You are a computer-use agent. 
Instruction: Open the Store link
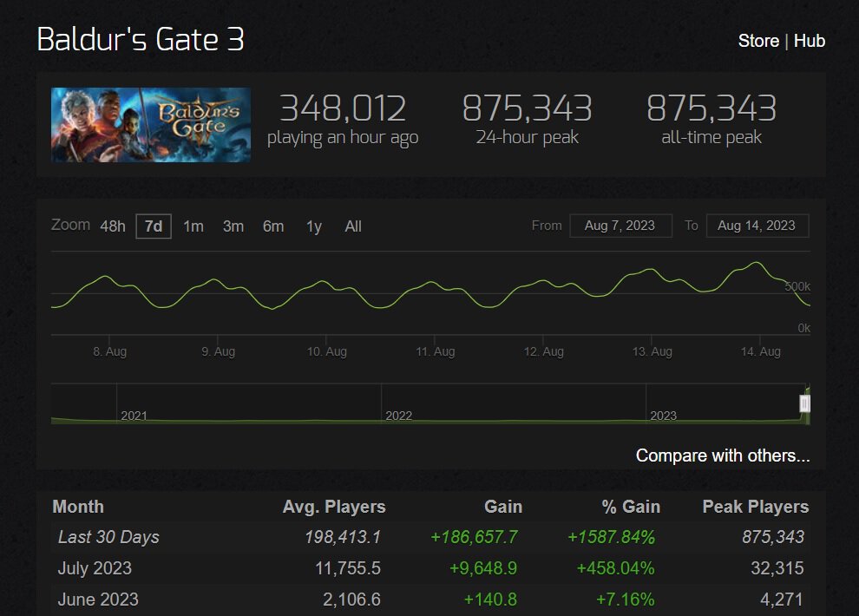pos(758,41)
